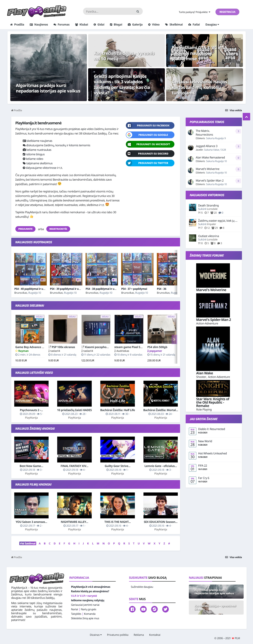The height and width of the screenshot is (644, 253).
Task: Open the Pradžia nav item
Action: (x=17, y=25)
